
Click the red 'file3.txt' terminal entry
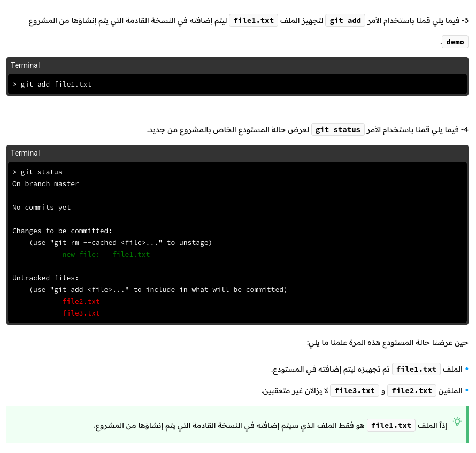(x=81, y=313)
